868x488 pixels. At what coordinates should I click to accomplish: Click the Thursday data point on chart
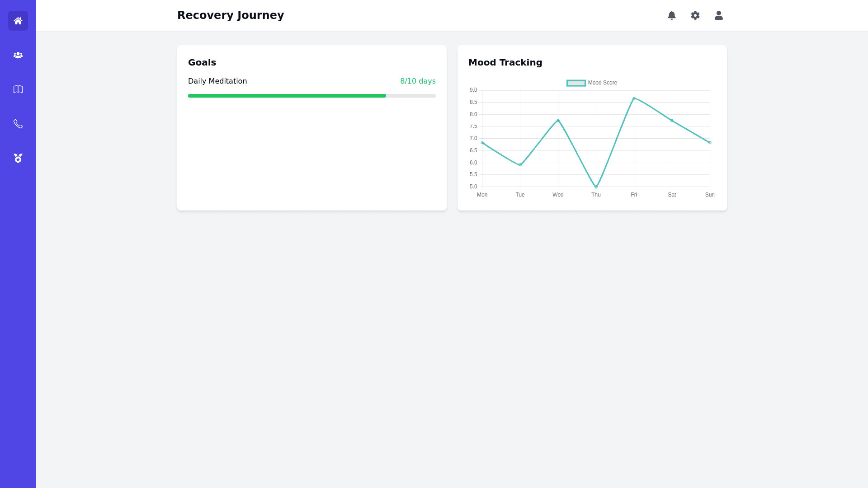click(x=596, y=187)
